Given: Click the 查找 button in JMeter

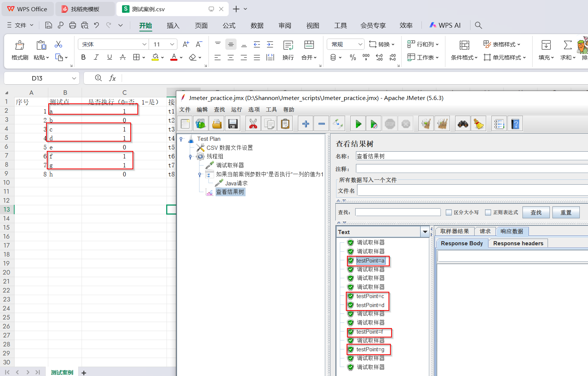Looking at the screenshot, I should point(536,212).
